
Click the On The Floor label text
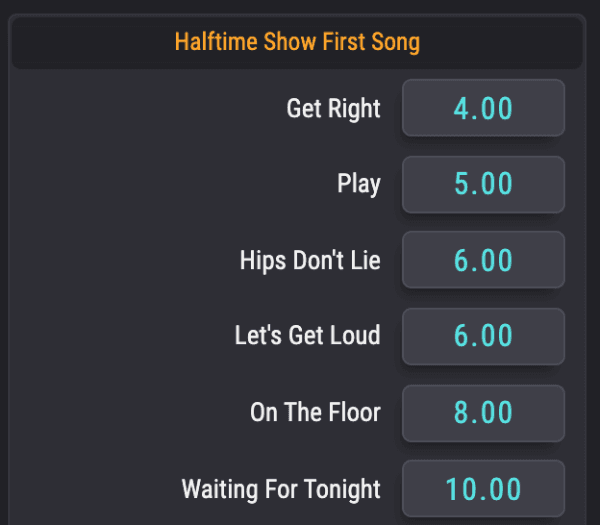(x=315, y=412)
